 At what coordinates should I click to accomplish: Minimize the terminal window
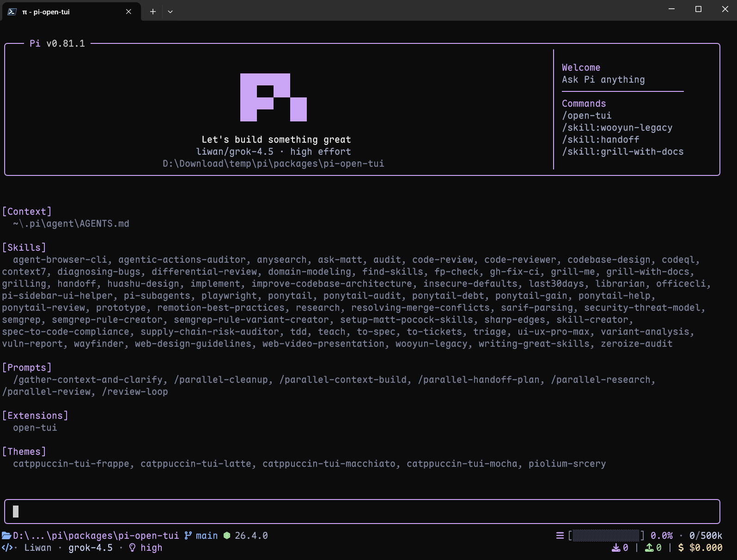pos(672,9)
